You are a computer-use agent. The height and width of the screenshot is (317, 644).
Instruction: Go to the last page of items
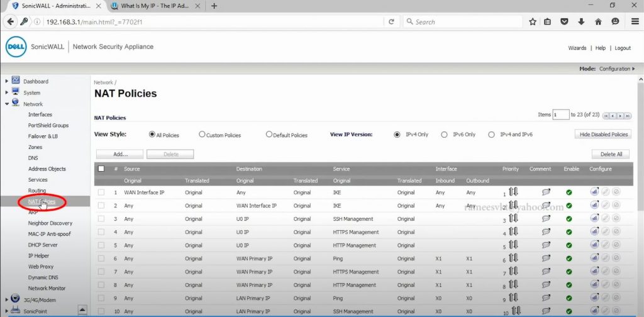pos(628,116)
